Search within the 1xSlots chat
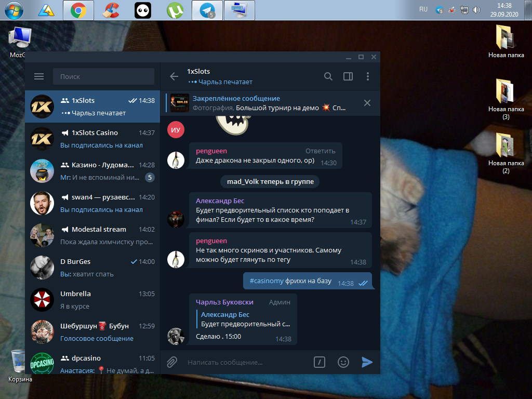Screen dimensions: 532x399 pyautogui.click(x=328, y=76)
